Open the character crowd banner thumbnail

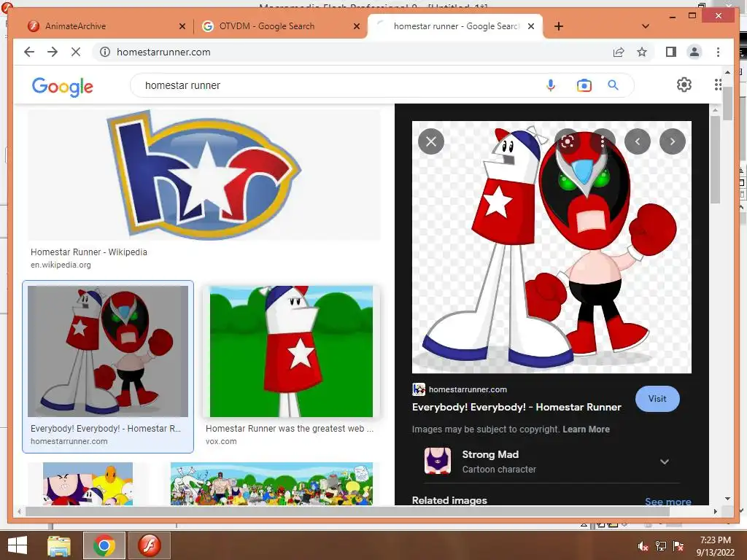point(271,483)
